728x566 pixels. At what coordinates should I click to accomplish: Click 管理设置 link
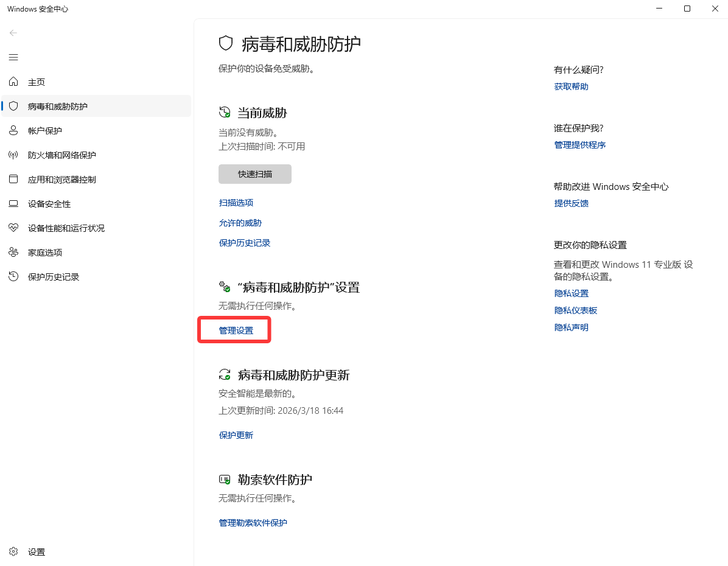pos(236,330)
